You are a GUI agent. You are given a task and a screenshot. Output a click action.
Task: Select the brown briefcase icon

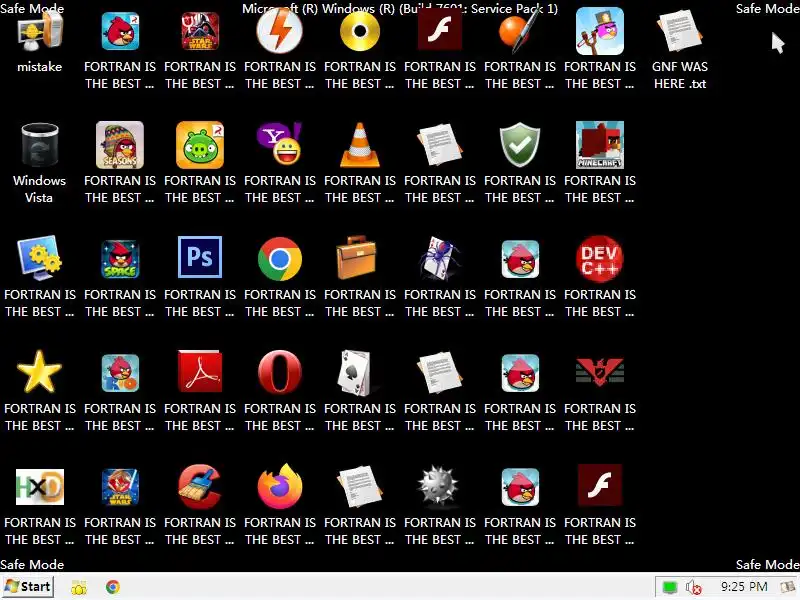point(357,257)
